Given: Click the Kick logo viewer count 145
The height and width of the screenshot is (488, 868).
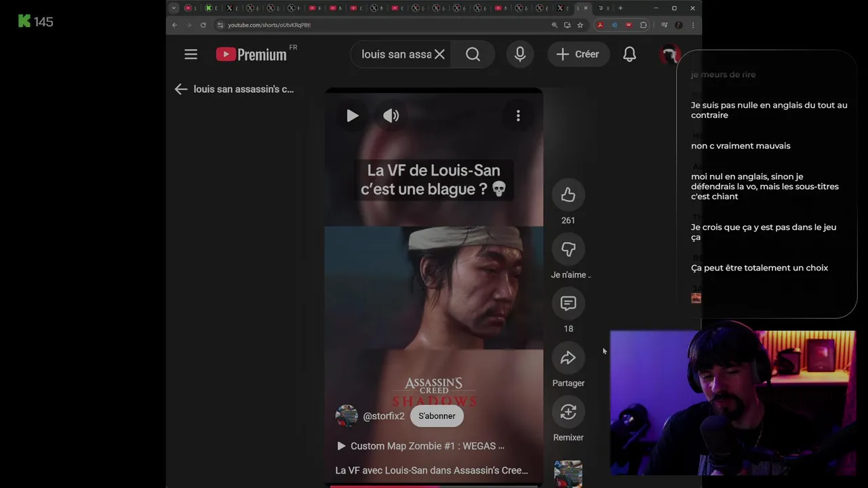Looking at the screenshot, I should [x=35, y=22].
